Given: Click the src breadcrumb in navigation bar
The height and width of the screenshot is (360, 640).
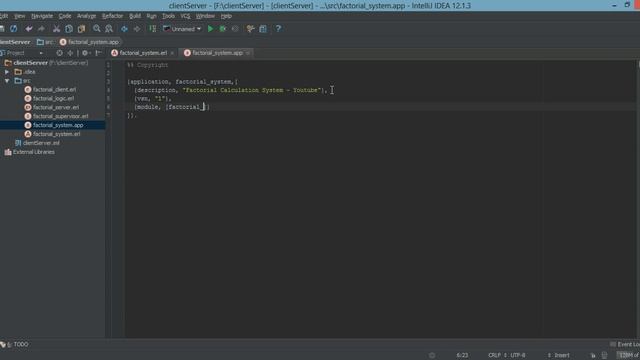Looking at the screenshot, I should coord(45,42).
